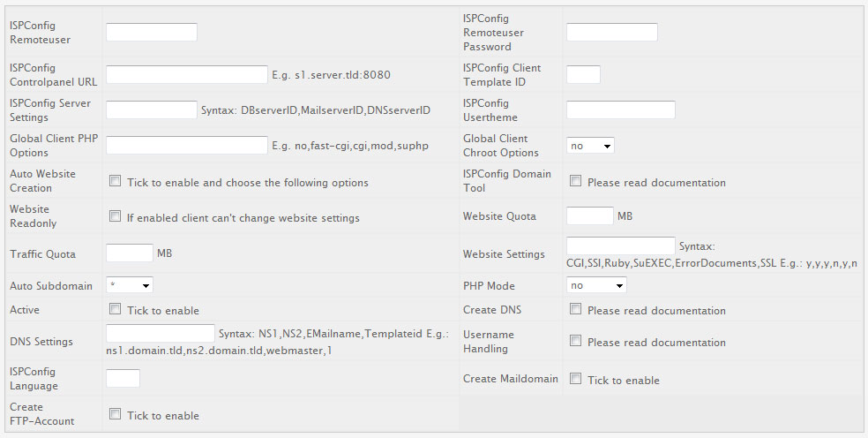Focus the ISPConfig Language input field
Viewport: 868px width, 438px height.
coord(123,378)
